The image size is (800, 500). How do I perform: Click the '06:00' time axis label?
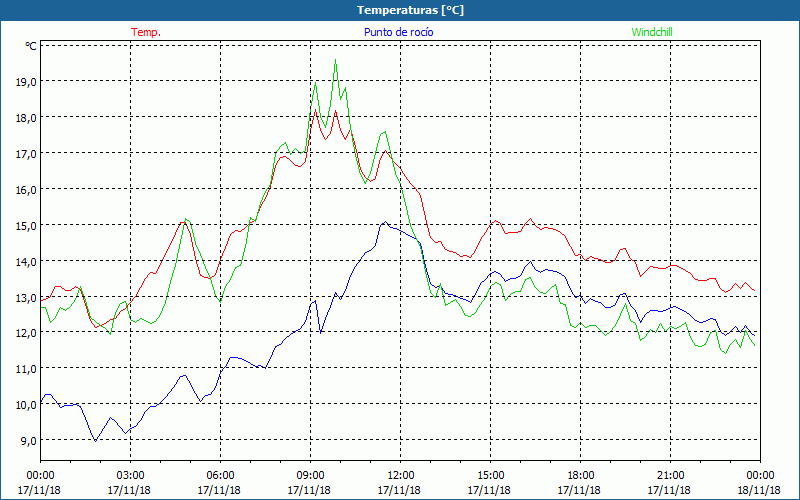[x=220, y=476]
